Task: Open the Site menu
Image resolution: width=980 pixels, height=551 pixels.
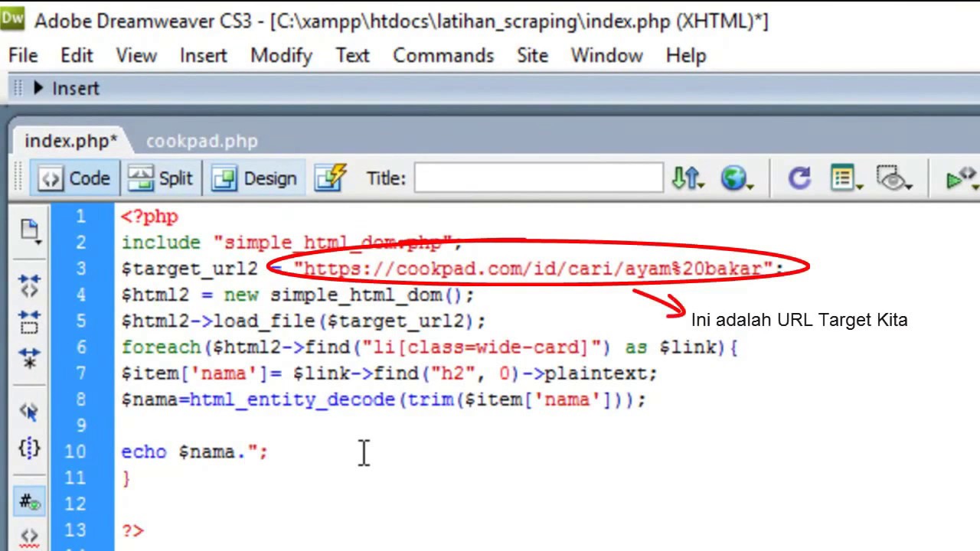Action: click(532, 56)
